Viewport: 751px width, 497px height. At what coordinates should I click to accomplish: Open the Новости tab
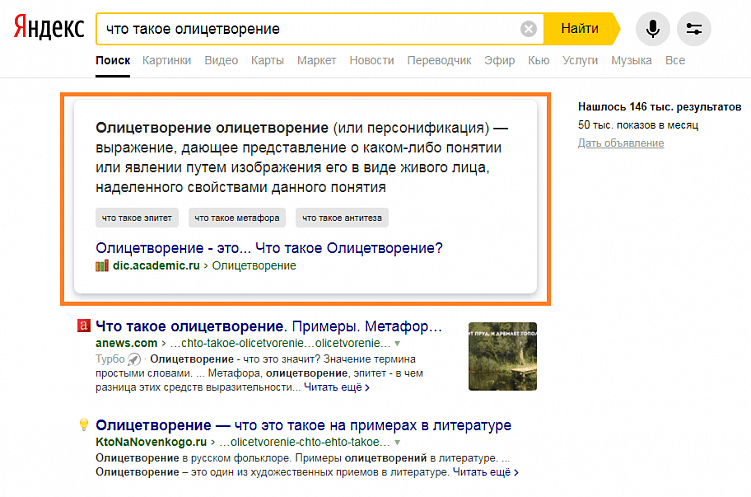372,61
